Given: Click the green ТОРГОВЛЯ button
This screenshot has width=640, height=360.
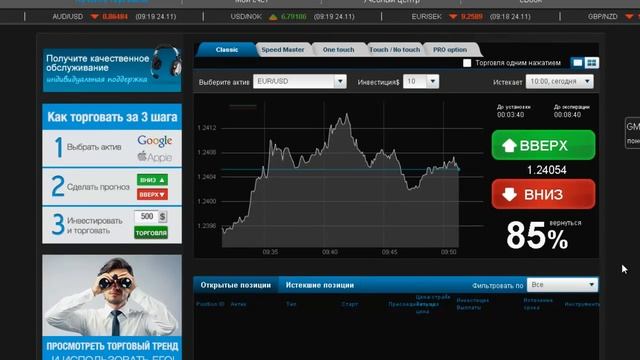Looking at the screenshot, I should pyautogui.click(x=151, y=233).
